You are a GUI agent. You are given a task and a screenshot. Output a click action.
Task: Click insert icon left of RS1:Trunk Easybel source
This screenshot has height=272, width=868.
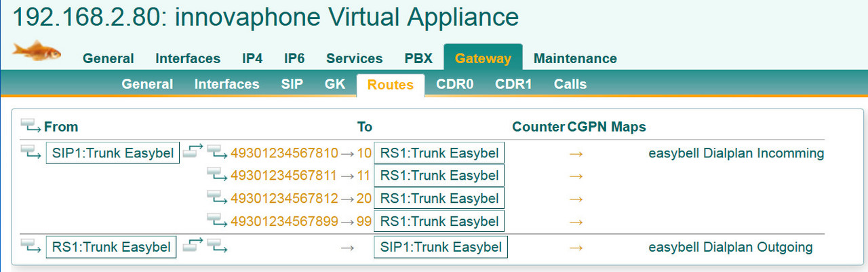click(31, 246)
